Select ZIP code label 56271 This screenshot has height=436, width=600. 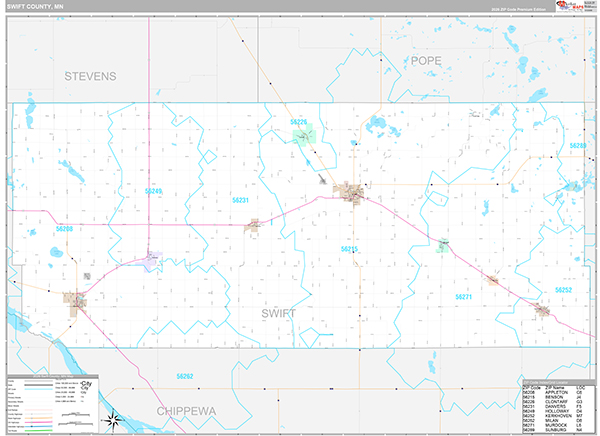tap(463, 297)
